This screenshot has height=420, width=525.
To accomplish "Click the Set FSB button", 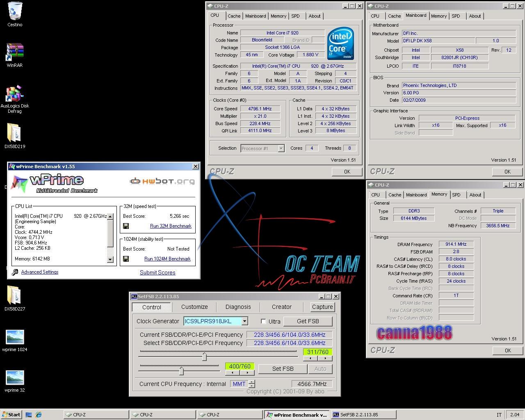I will tap(283, 369).
